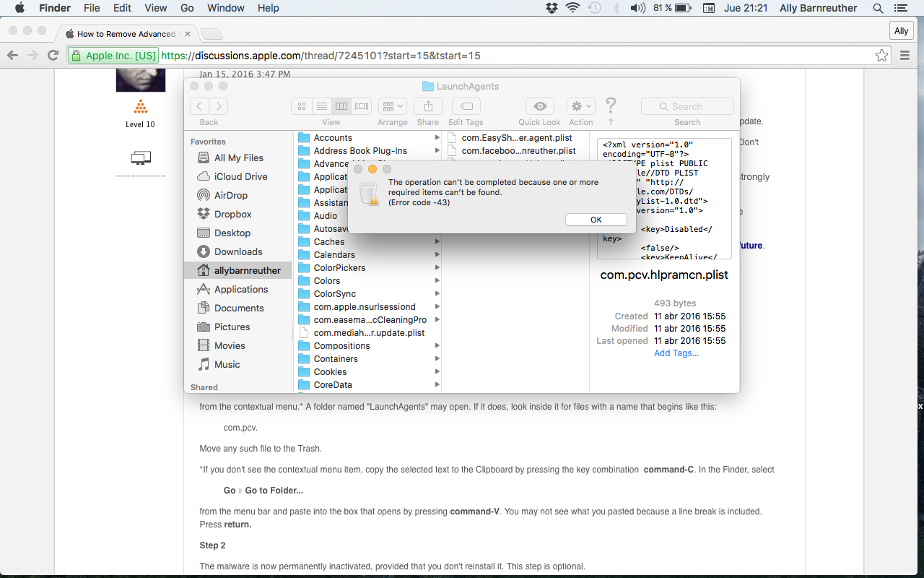Open the View menu
924x578 pixels.
[x=156, y=8]
